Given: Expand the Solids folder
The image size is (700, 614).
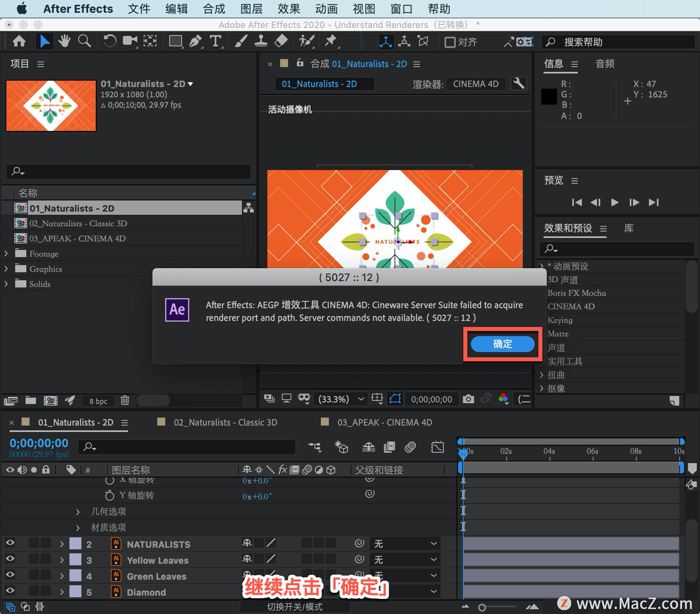Looking at the screenshot, I should [6, 284].
